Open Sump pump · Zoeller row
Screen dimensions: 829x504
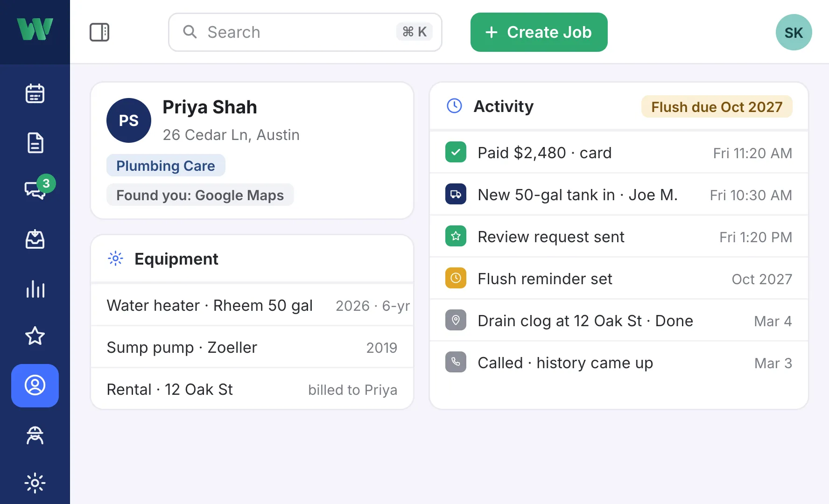pyautogui.click(x=252, y=348)
